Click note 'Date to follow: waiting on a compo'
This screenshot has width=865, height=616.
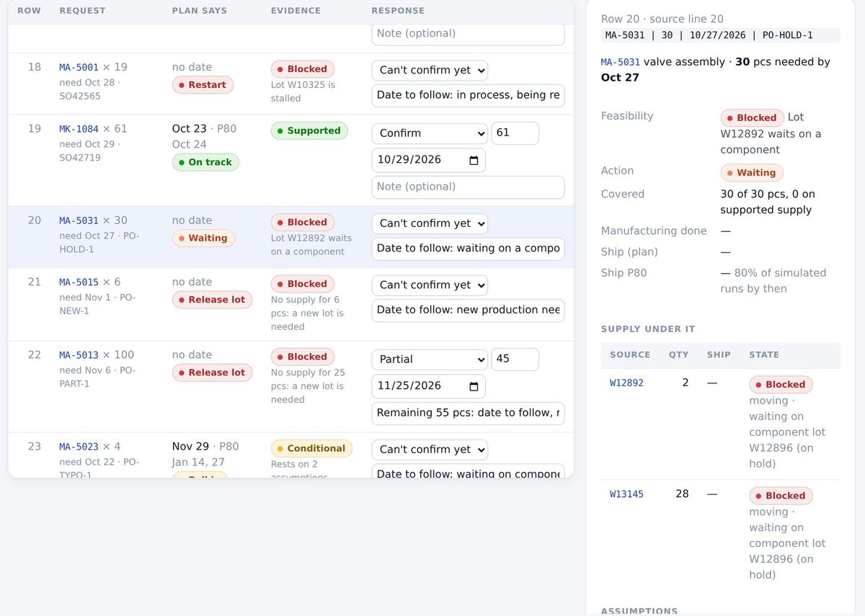coord(468,248)
